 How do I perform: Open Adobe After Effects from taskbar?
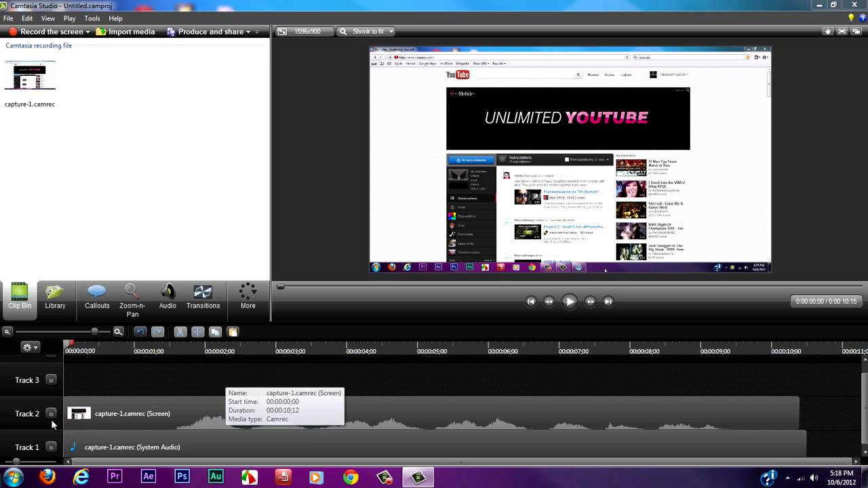click(149, 476)
